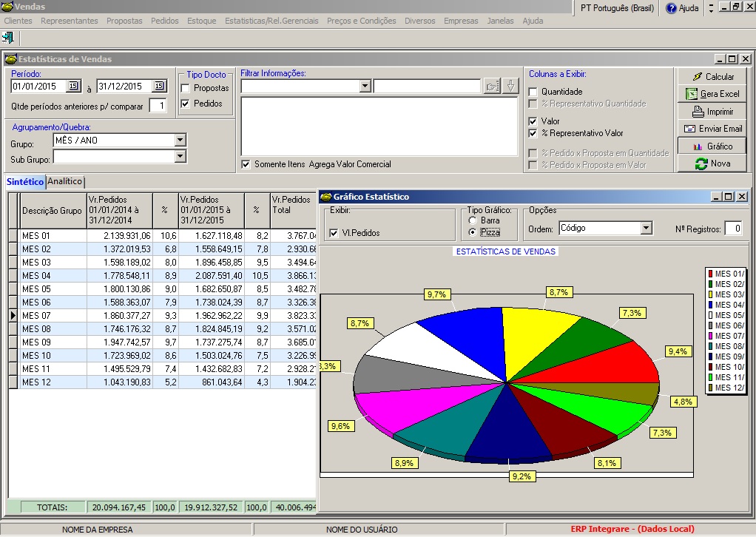Click the Gera Excel button
Image resolution: width=756 pixels, height=537 pixels.
(x=712, y=94)
